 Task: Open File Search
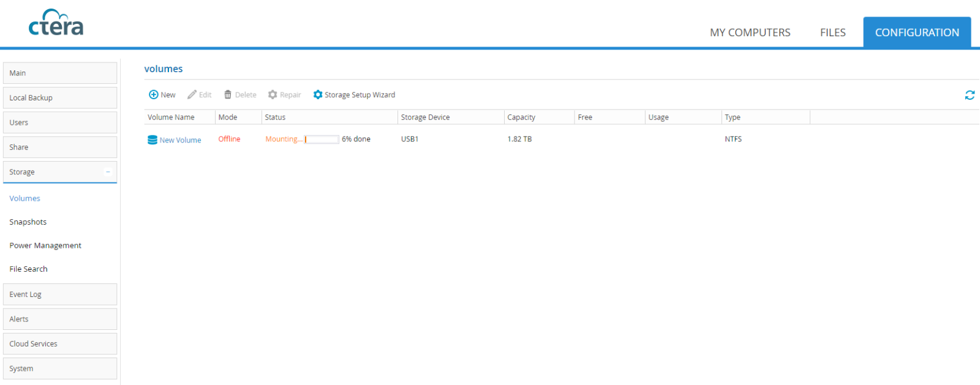tap(28, 269)
